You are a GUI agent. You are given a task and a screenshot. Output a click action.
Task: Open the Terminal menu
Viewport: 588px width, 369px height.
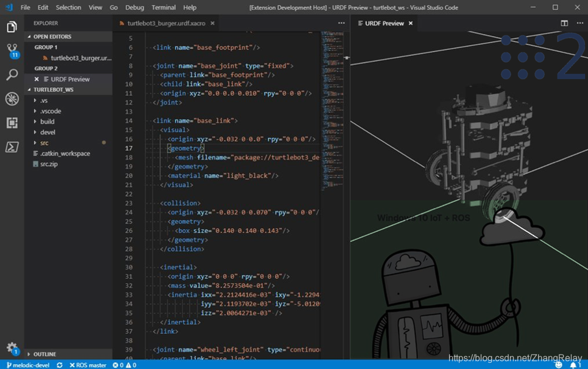[164, 7]
